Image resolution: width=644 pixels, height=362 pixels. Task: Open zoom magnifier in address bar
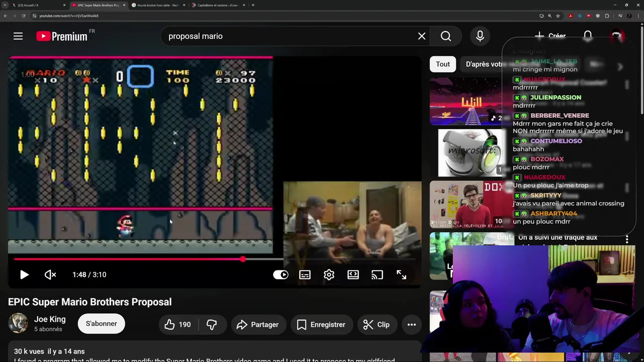(x=549, y=16)
